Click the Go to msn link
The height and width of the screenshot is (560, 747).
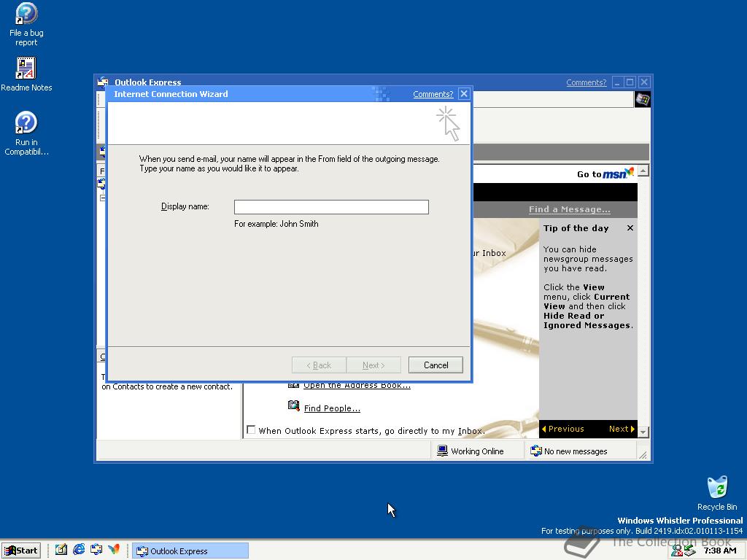(605, 174)
